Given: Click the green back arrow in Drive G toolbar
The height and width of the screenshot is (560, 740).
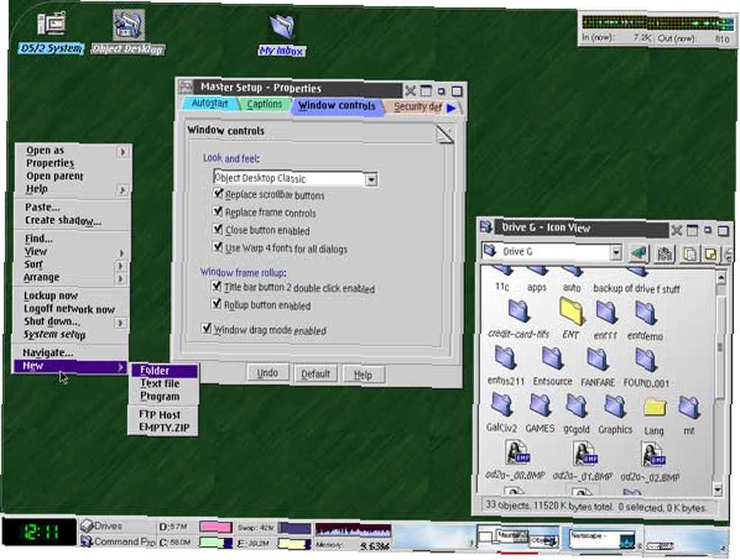Looking at the screenshot, I should pos(639,254).
